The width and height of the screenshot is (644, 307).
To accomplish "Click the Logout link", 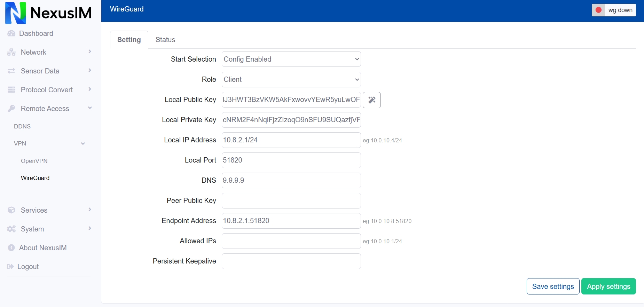I will tap(28, 267).
